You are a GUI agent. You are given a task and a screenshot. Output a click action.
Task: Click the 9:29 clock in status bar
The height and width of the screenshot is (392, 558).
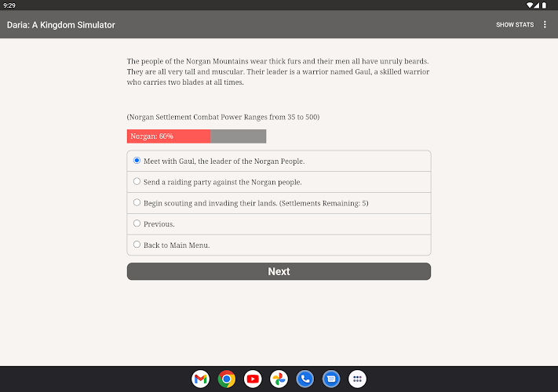9,5
